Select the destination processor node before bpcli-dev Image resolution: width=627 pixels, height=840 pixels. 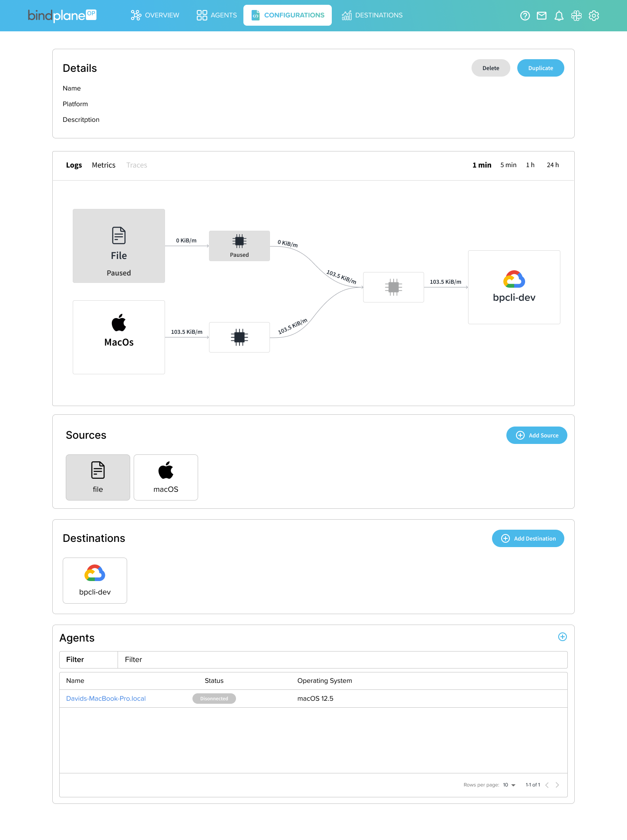click(x=394, y=287)
